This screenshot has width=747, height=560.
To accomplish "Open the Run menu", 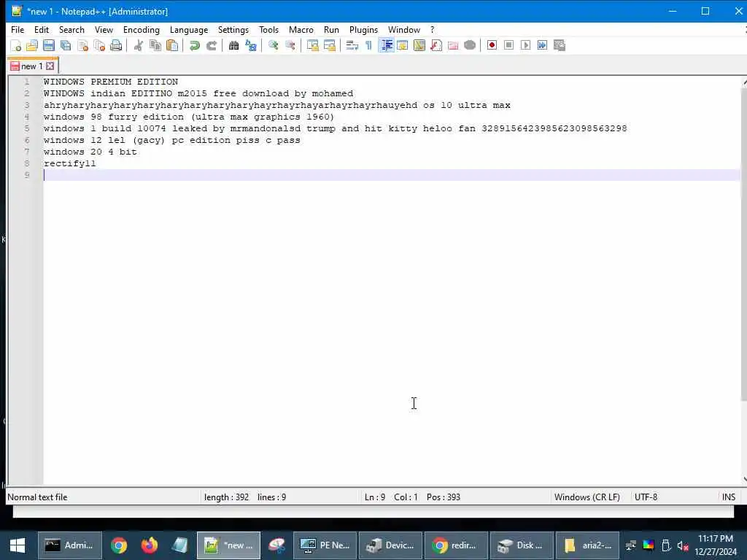I will pos(332,29).
